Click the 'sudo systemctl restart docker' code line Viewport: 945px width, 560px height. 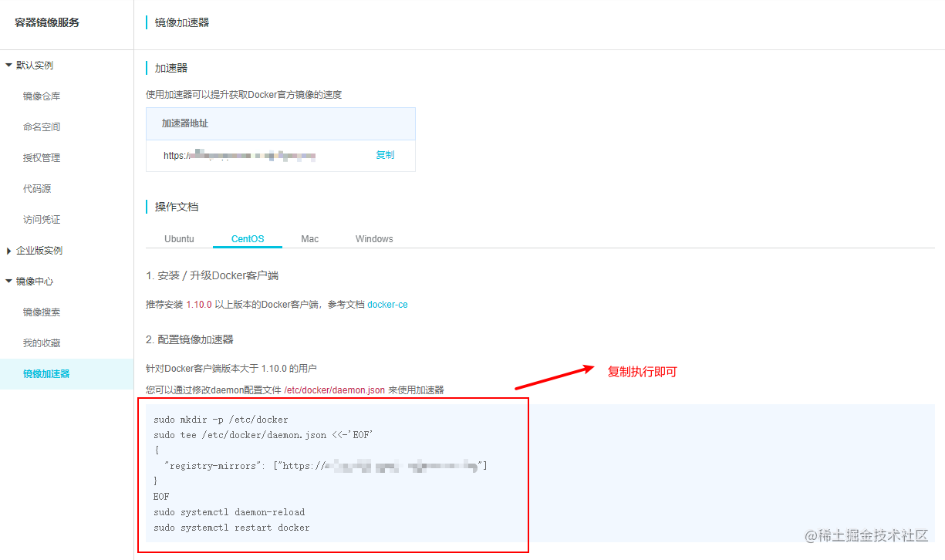pyautogui.click(x=231, y=528)
